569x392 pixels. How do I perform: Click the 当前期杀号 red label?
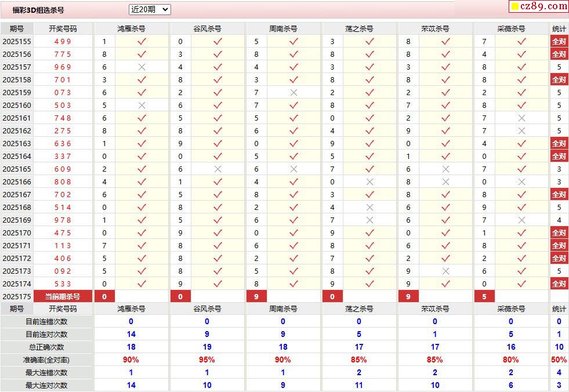63,296
